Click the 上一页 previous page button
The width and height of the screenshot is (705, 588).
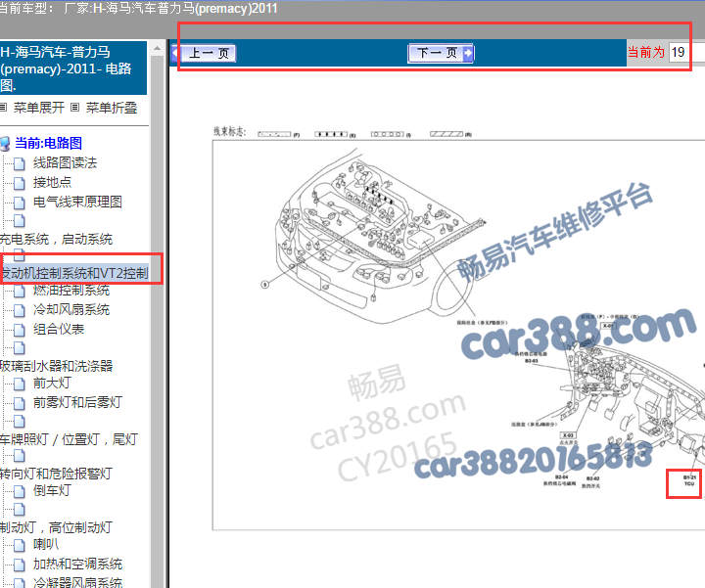(x=207, y=53)
